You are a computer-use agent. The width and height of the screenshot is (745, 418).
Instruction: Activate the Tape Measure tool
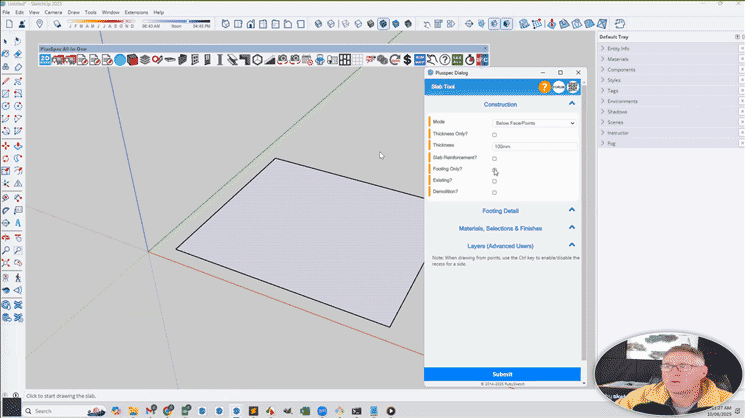6,198
